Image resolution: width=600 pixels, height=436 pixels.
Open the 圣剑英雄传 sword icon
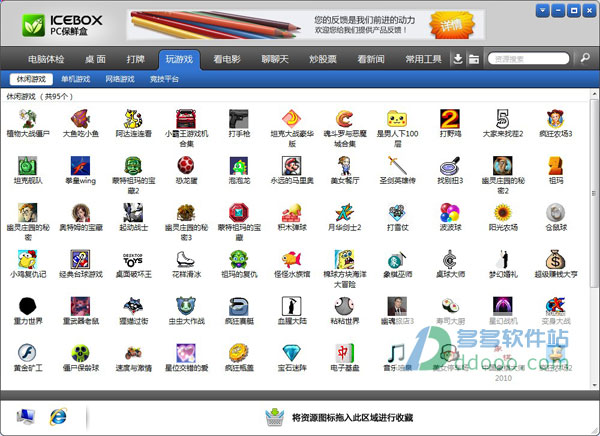point(397,166)
